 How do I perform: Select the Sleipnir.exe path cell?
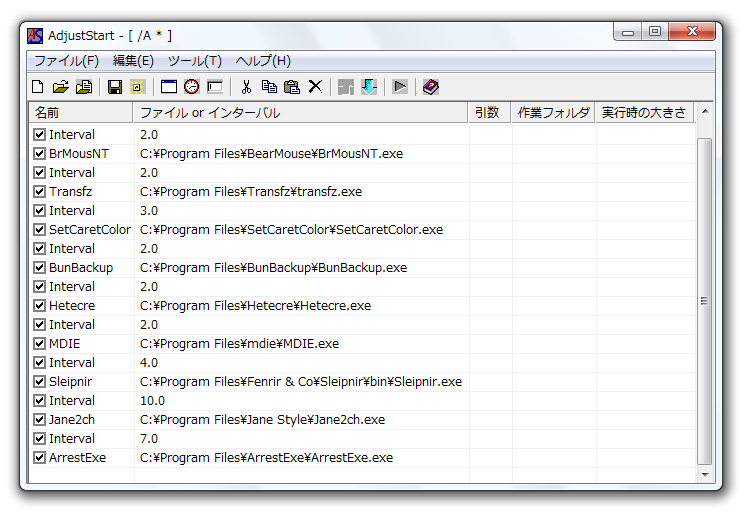[301, 382]
